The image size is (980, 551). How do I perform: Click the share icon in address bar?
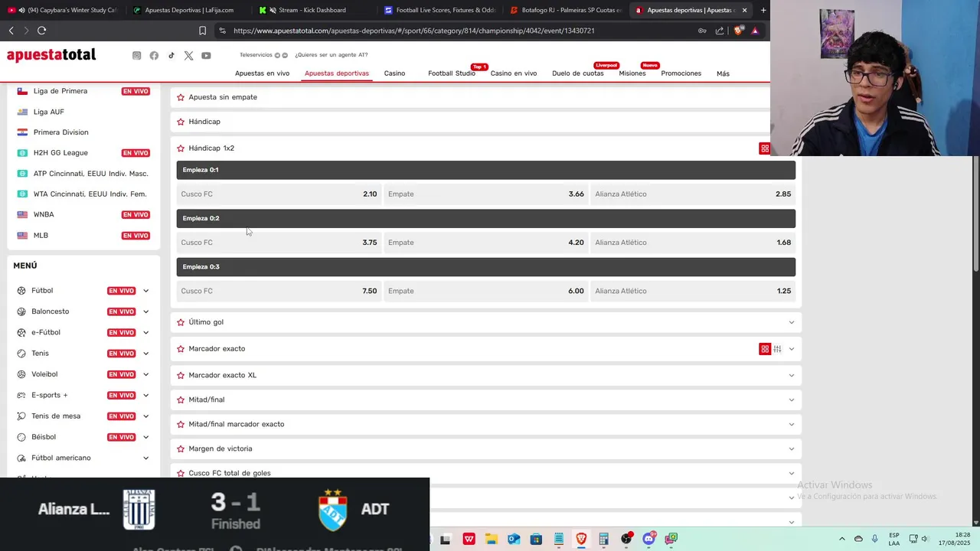[x=720, y=31]
